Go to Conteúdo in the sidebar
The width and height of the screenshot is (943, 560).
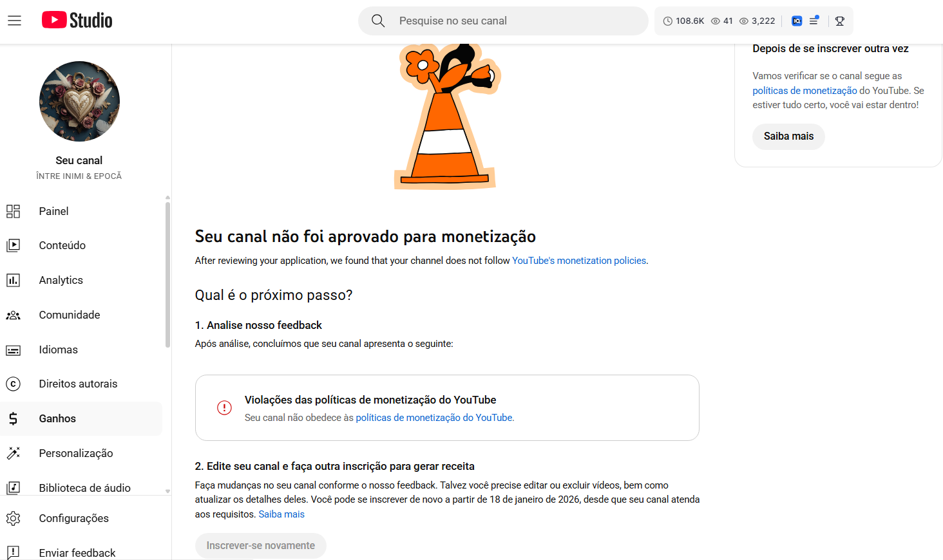(62, 245)
